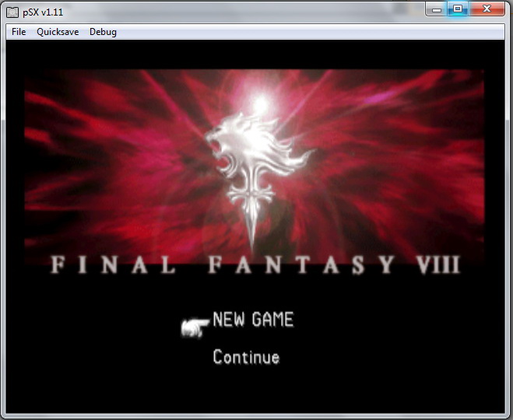Close the pSX v1.11 window
Viewport: 513px width, 420px height.
487,9
